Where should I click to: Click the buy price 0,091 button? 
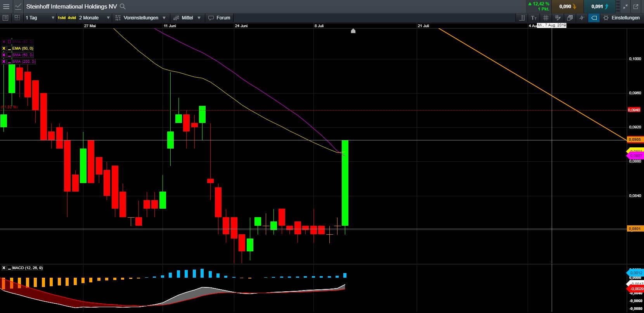pyautogui.click(x=600, y=6)
